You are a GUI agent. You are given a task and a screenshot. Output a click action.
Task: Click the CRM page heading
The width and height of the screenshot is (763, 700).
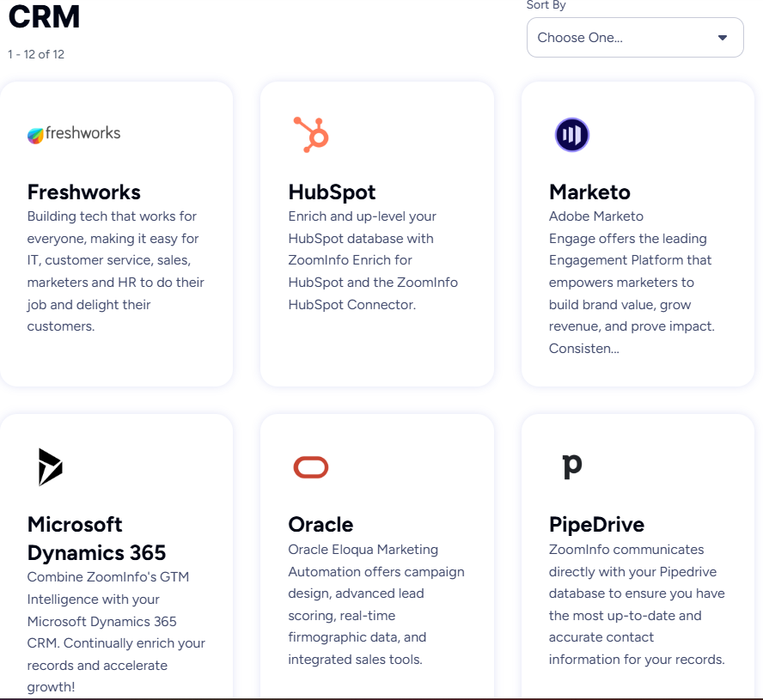pos(45,17)
